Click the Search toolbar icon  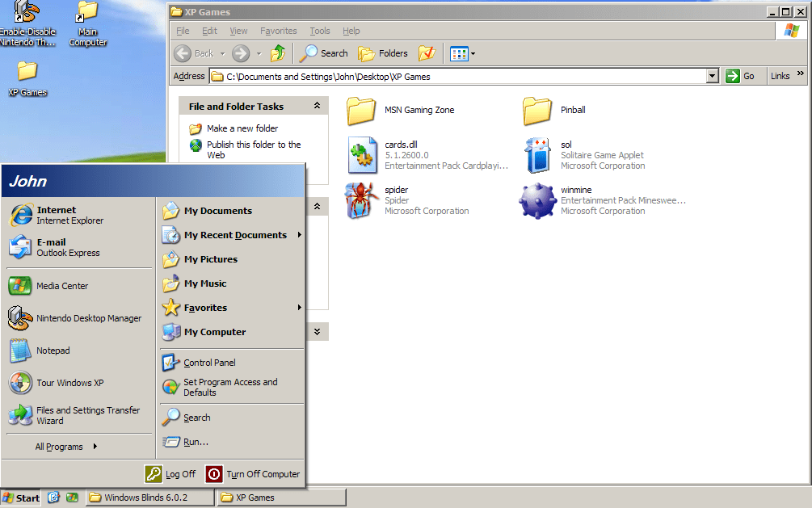pyautogui.click(x=323, y=53)
